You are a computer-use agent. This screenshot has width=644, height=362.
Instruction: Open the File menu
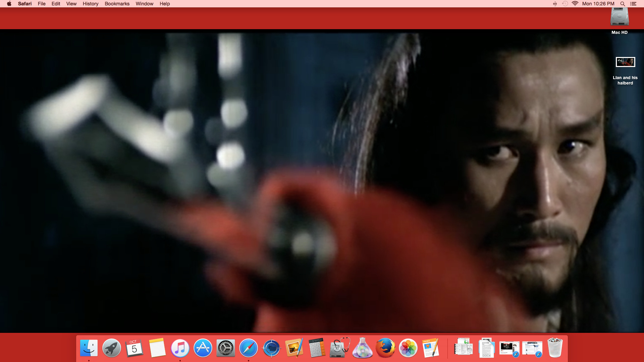[42, 4]
